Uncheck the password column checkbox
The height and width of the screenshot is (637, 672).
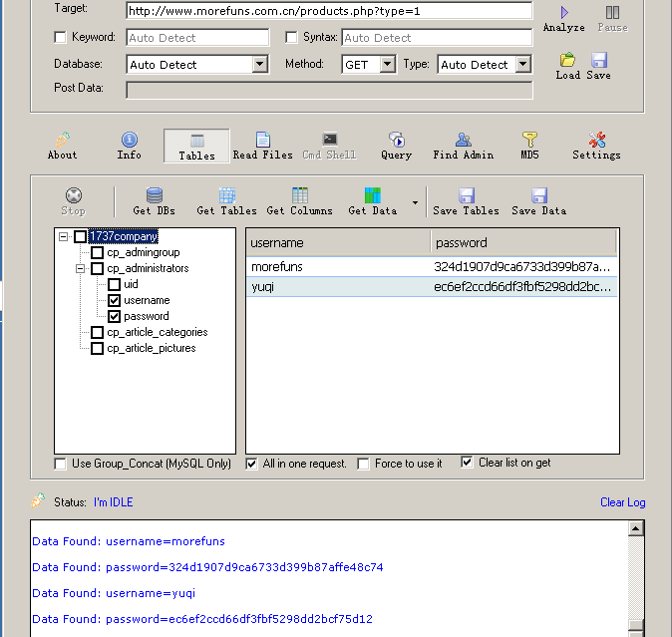[114, 316]
